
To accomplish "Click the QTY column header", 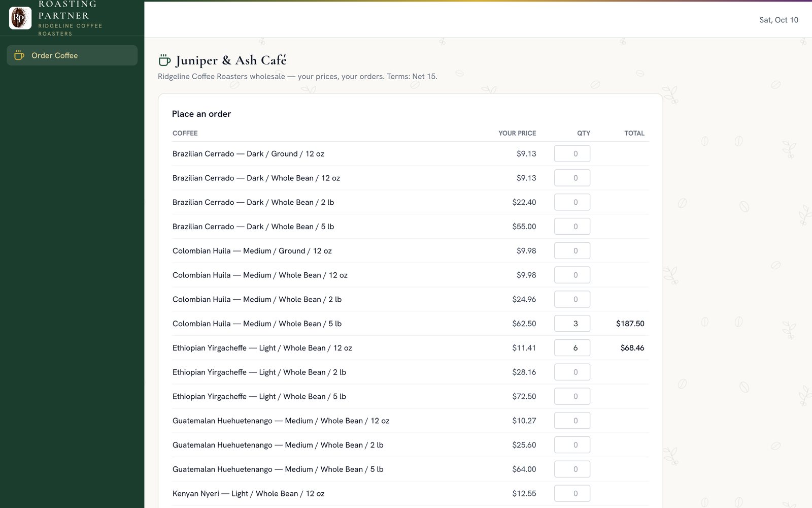I will click(x=584, y=133).
